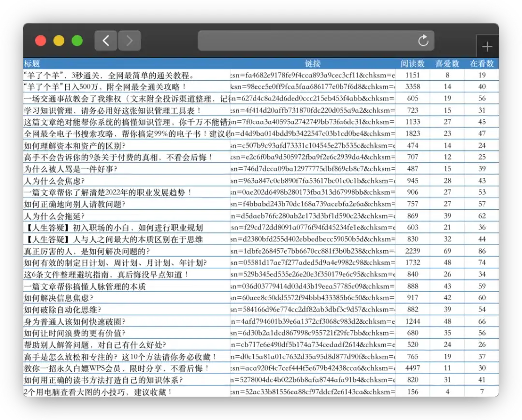
Task: Click the 喜爱数 column header
Action: [x=447, y=64]
